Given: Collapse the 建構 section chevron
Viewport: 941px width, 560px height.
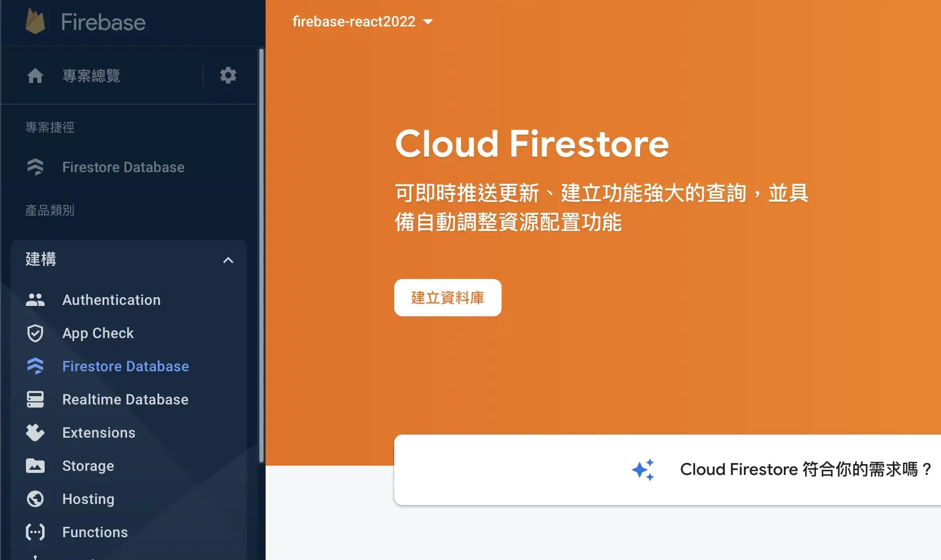Looking at the screenshot, I should pyautogui.click(x=228, y=260).
